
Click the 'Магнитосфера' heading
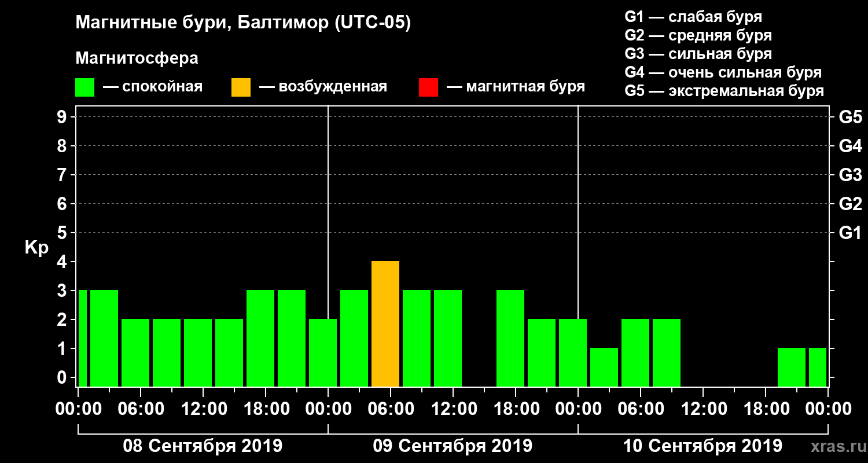tap(137, 58)
